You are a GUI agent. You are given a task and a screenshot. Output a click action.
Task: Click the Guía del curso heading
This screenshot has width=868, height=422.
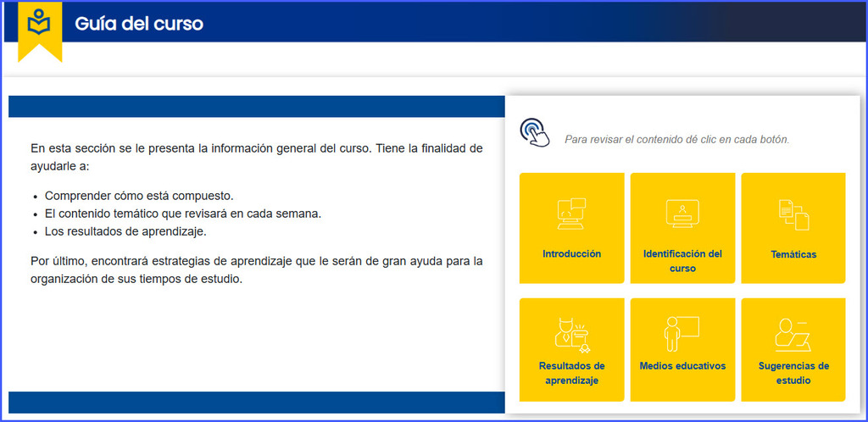tap(139, 23)
